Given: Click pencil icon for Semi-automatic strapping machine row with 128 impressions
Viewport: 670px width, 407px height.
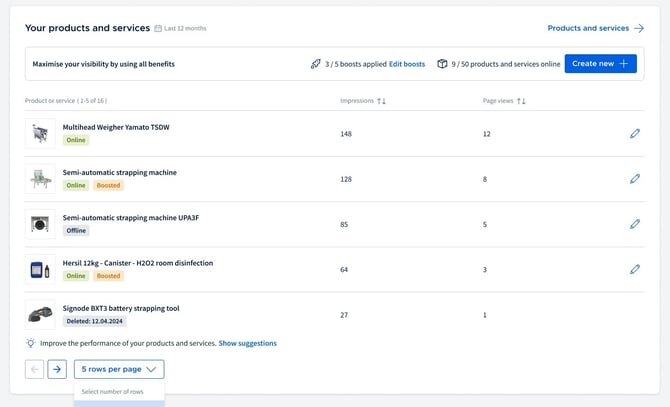Looking at the screenshot, I should [635, 179].
